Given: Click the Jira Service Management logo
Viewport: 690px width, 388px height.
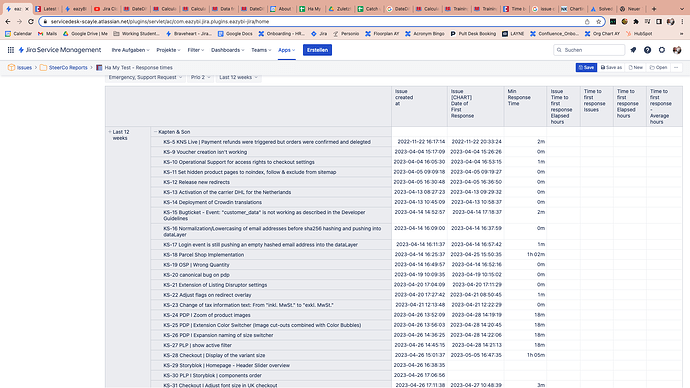Looking at the screenshot, I should point(60,50).
